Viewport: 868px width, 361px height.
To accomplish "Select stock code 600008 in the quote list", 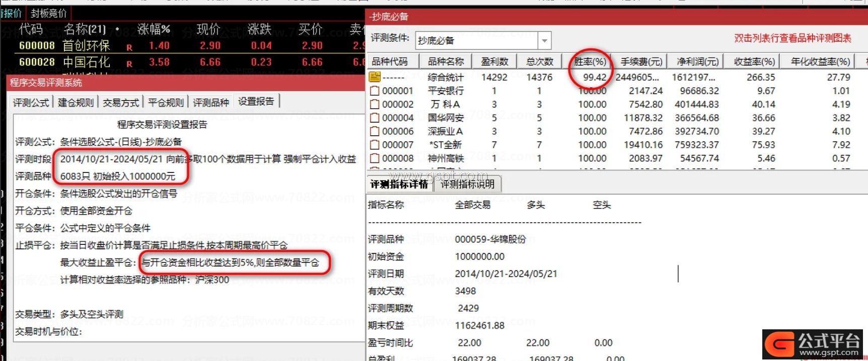I will (x=37, y=46).
